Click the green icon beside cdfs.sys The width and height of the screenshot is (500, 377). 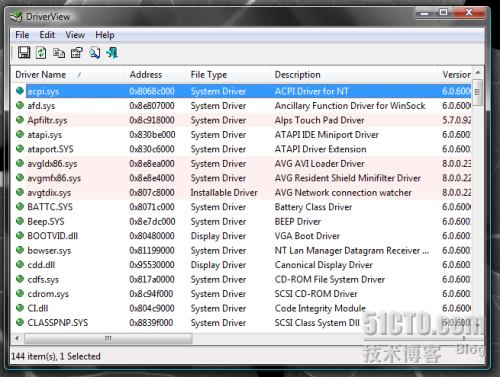[20, 279]
